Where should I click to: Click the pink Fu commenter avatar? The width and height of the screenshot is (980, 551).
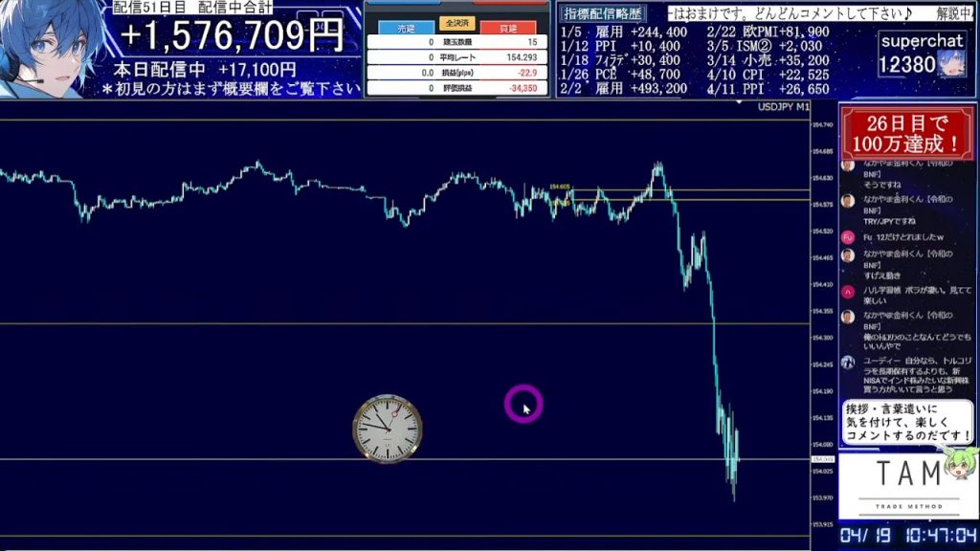pyautogui.click(x=847, y=236)
